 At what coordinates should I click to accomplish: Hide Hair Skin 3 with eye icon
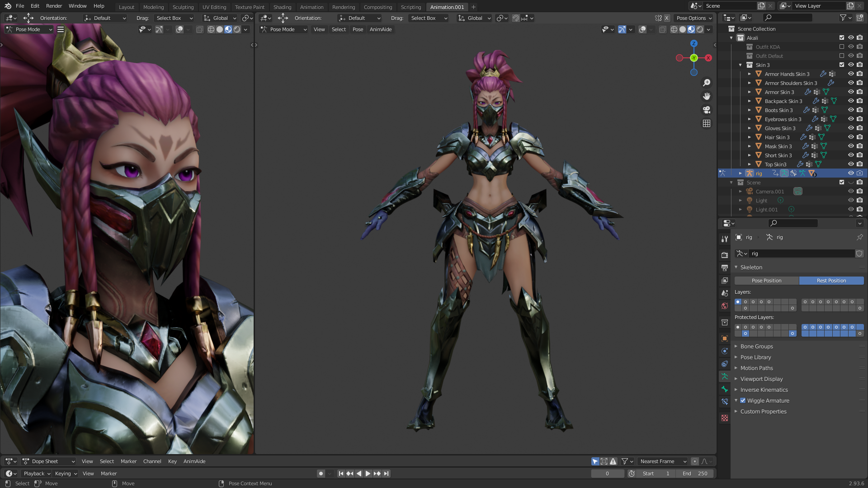851,137
